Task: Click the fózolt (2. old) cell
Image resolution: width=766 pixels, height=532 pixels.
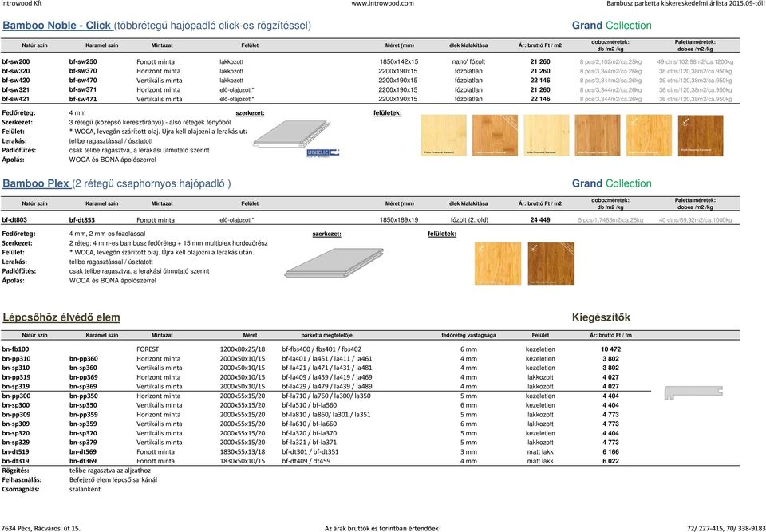Action: 469,220
